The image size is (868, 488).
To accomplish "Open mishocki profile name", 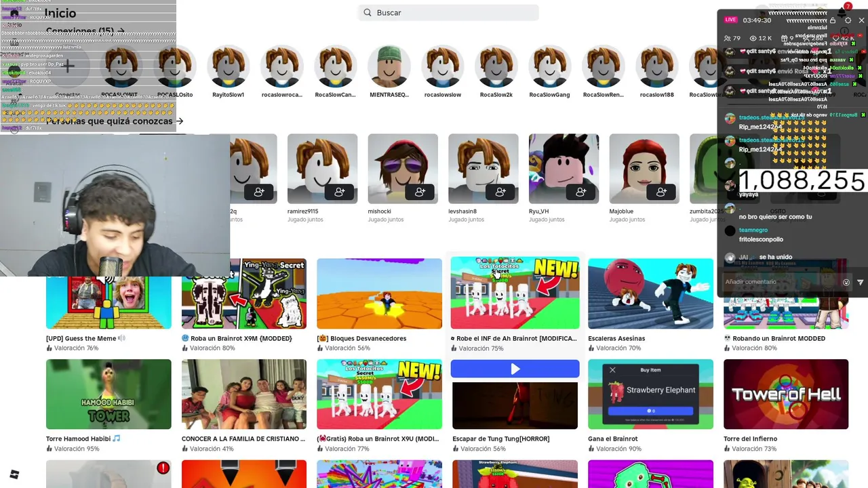I will point(380,211).
